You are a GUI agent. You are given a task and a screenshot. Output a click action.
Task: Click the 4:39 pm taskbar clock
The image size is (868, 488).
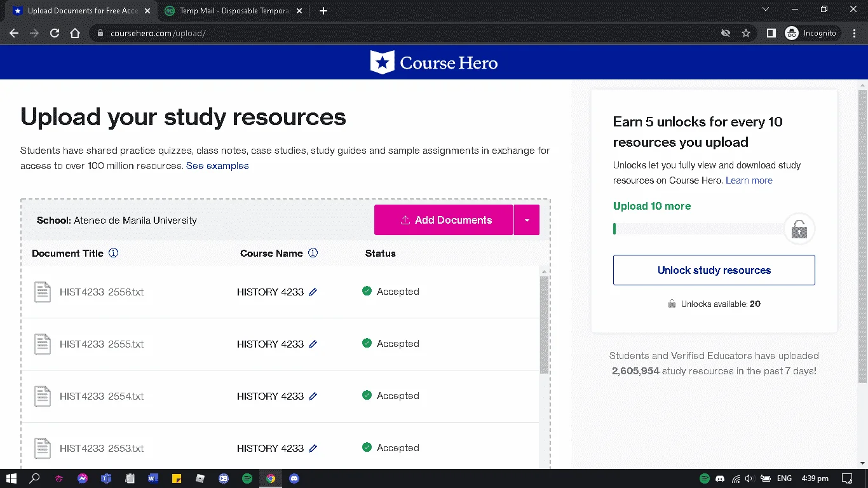pyautogui.click(x=815, y=478)
